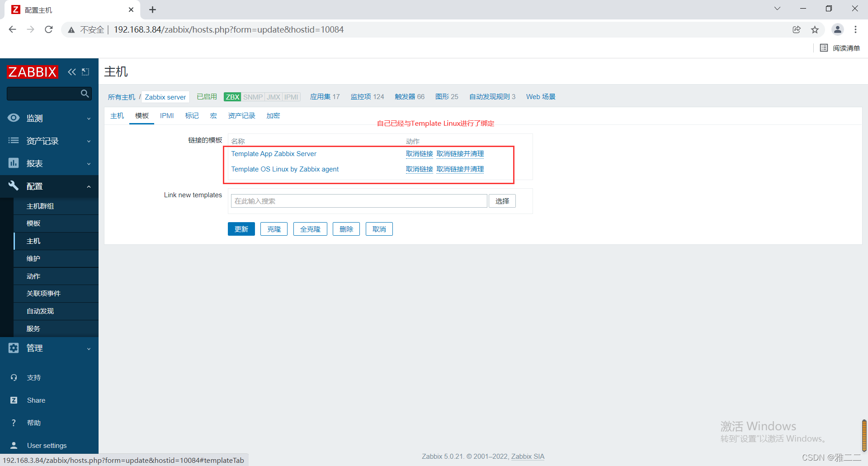This screenshot has height=466, width=868.
Task: Switch to the 宏 tab
Action: [x=213, y=116]
